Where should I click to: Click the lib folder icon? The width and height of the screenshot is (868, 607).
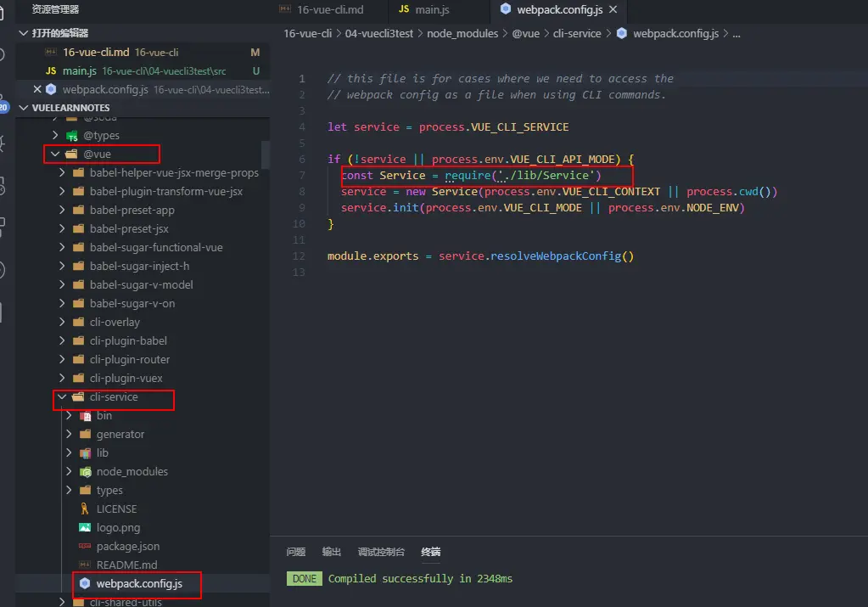85,453
